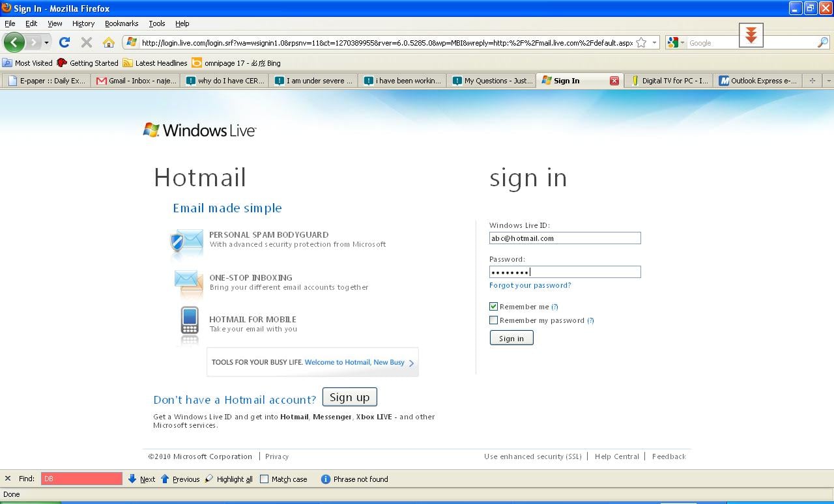Image resolution: width=834 pixels, height=504 pixels.
Task: Click the help (?) next to Remember me
Action: coord(554,307)
